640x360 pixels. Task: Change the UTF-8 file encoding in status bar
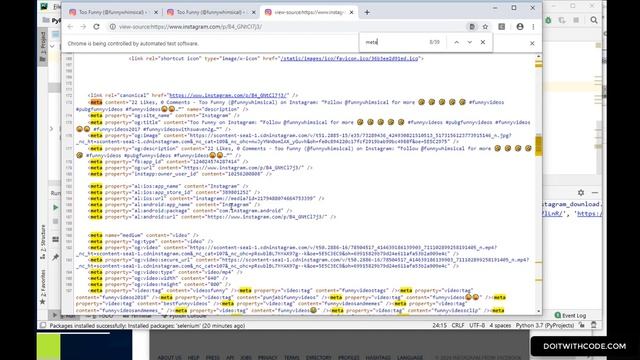[x=477, y=326]
